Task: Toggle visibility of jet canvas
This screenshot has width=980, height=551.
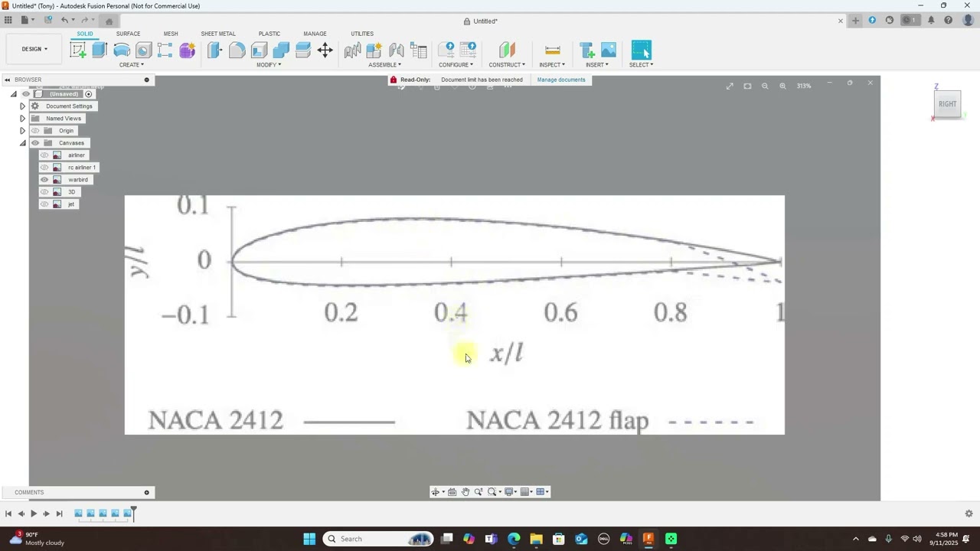Action: point(44,204)
